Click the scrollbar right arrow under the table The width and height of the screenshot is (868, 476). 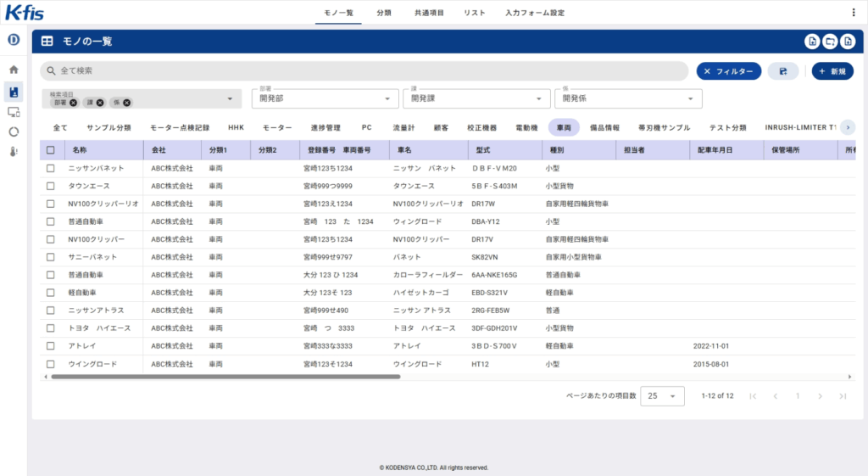click(849, 377)
